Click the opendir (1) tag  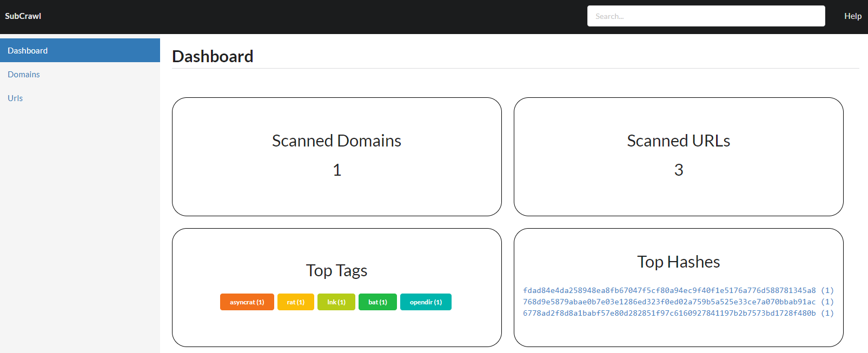426,302
